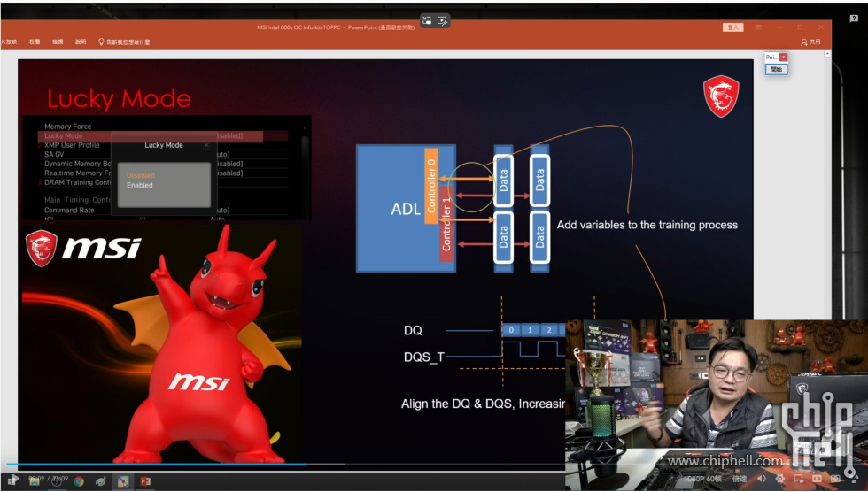868x492 pixels.
Task: Toggle picture-in-picture mode in the player
Action: pyautogui.click(x=798, y=479)
